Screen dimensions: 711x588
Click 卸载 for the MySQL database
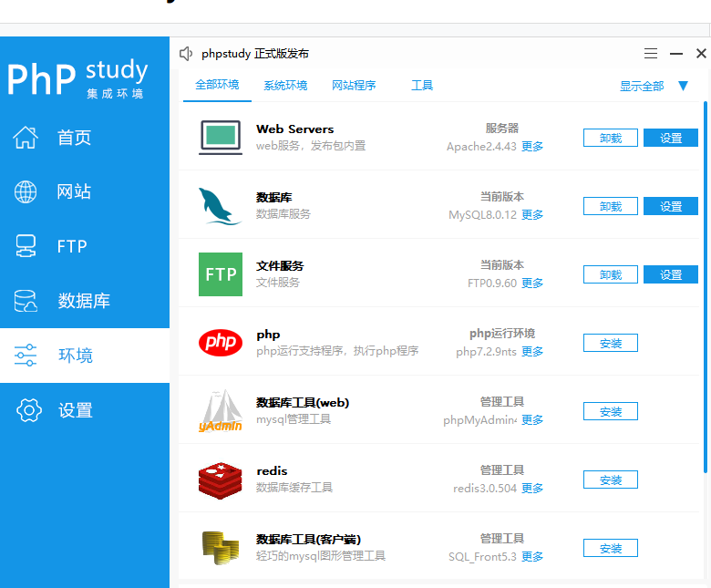pyautogui.click(x=611, y=206)
